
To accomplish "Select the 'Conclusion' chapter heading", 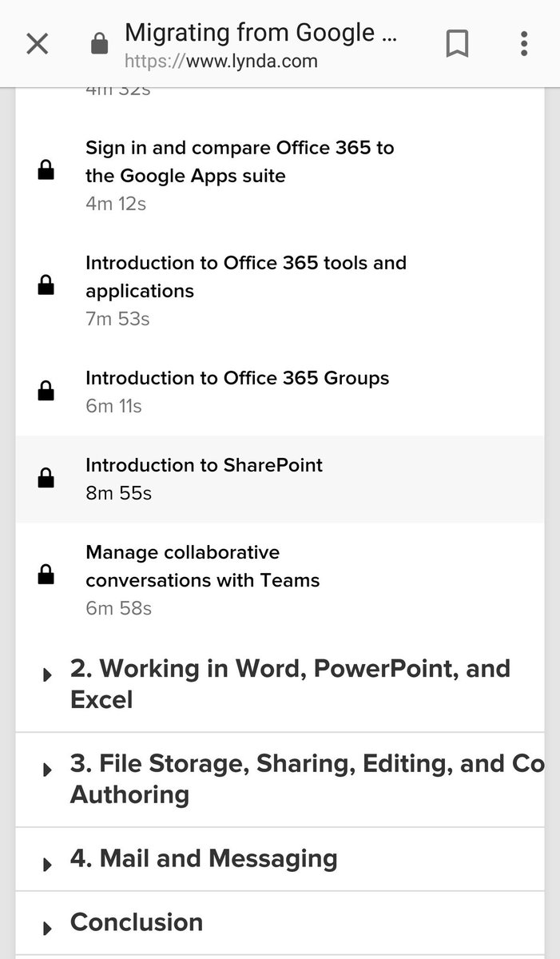I will pos(137,922).
